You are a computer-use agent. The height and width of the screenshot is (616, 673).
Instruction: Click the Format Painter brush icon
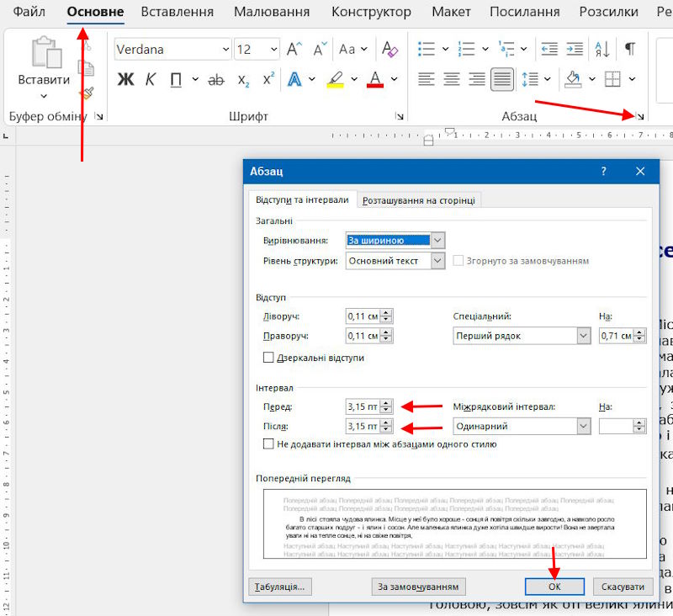tap(87, 93)
